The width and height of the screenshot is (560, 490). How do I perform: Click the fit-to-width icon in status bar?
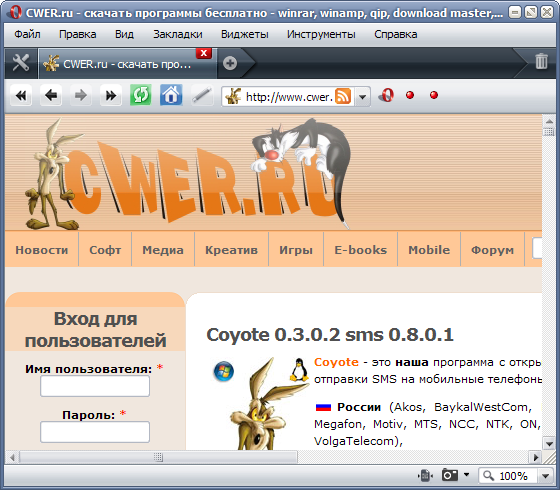click(425, 476)
